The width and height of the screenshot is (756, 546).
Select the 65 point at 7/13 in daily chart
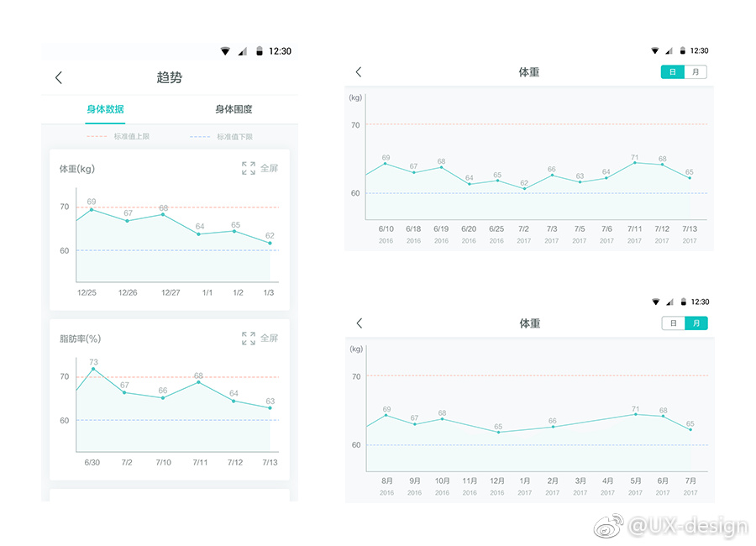[690, 178]
